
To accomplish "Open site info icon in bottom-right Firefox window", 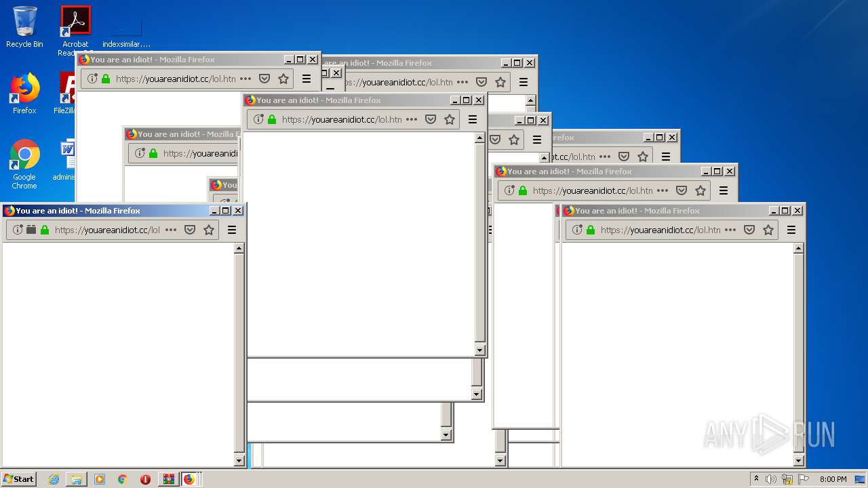I will point(577,230).
